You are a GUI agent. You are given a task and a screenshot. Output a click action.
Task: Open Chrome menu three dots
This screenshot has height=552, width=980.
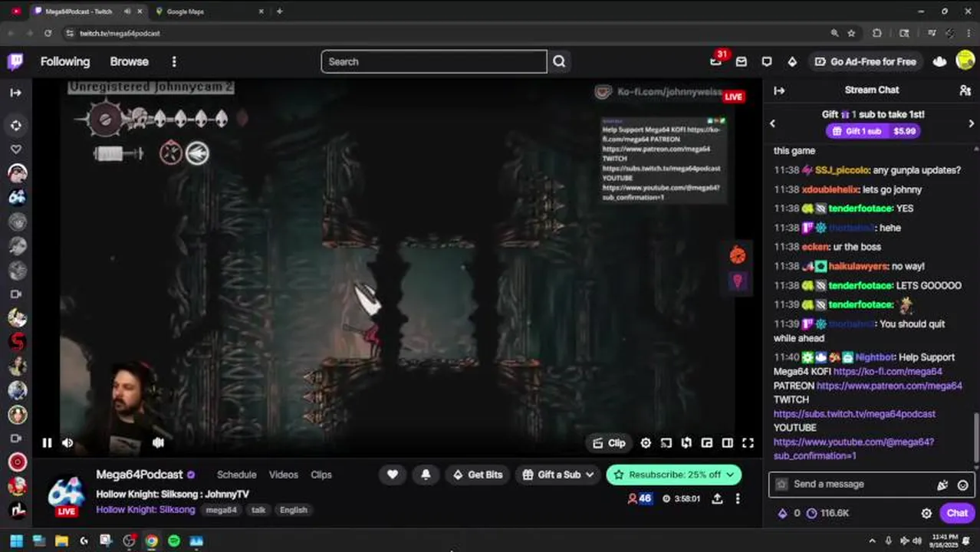click(968, 33)
